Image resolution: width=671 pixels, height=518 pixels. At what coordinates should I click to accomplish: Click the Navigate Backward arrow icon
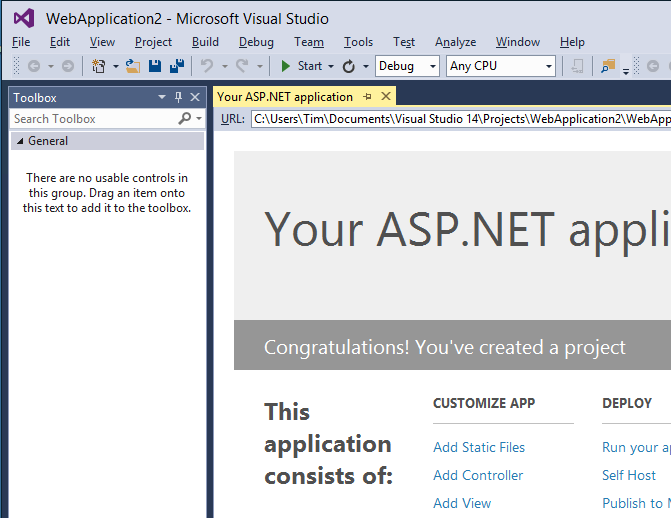[34, 66]
